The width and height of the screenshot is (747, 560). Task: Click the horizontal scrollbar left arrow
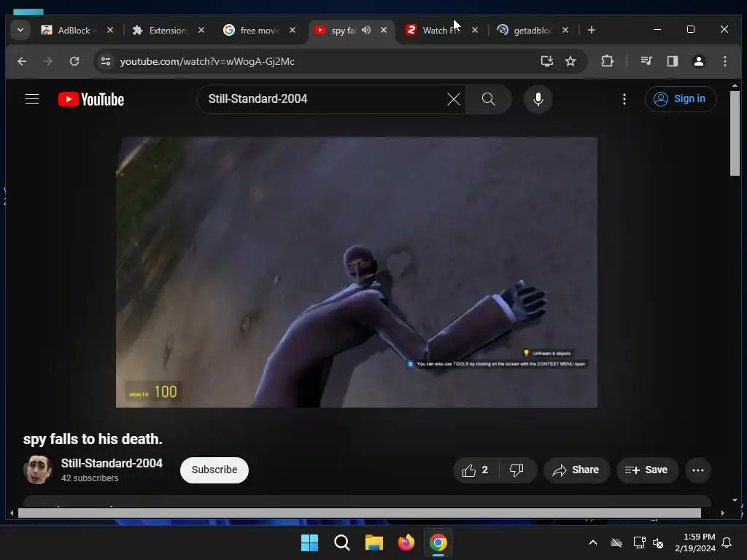coord(12,513)
